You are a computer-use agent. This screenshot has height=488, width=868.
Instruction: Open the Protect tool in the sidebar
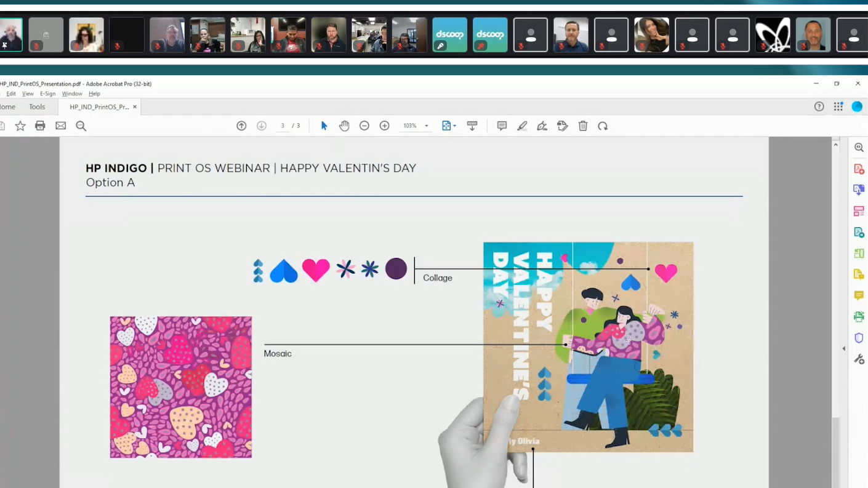[x=859, y=337]
